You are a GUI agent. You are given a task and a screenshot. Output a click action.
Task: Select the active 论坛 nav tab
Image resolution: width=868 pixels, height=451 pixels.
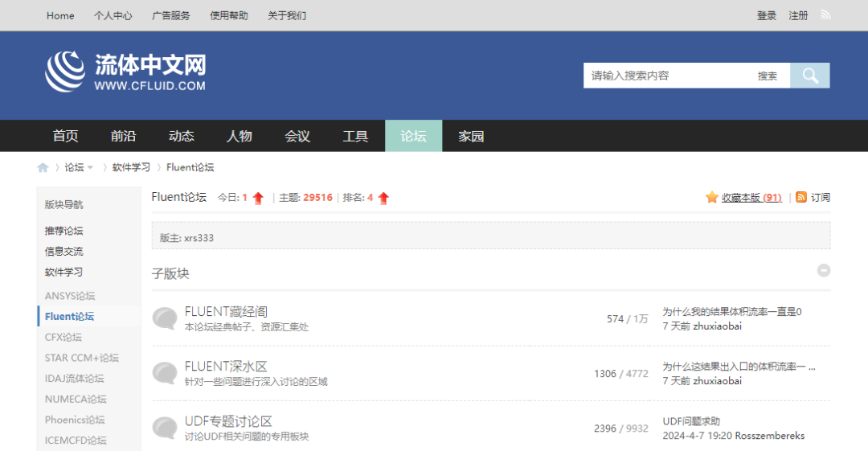pos(414,136)
